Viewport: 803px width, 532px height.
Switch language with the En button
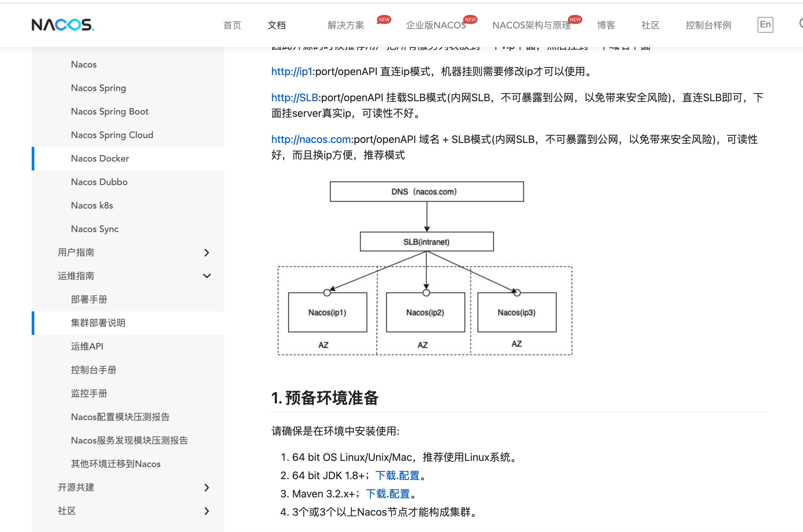coord(765,25)
